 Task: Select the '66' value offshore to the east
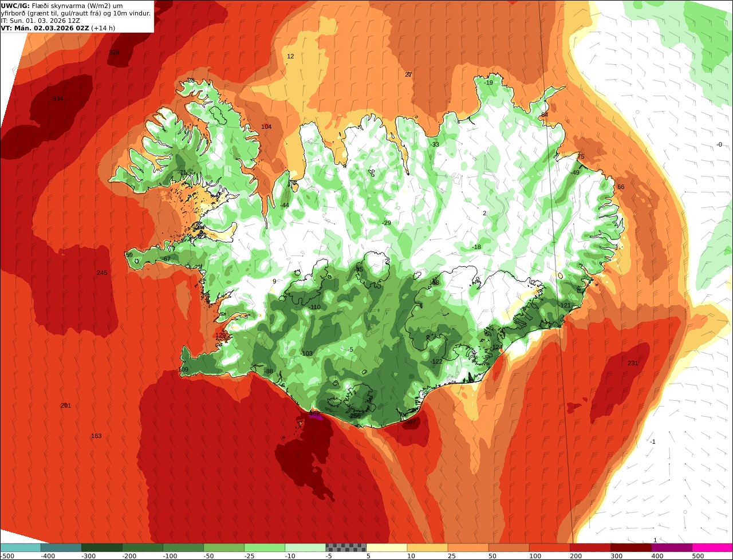pos(621,187)
